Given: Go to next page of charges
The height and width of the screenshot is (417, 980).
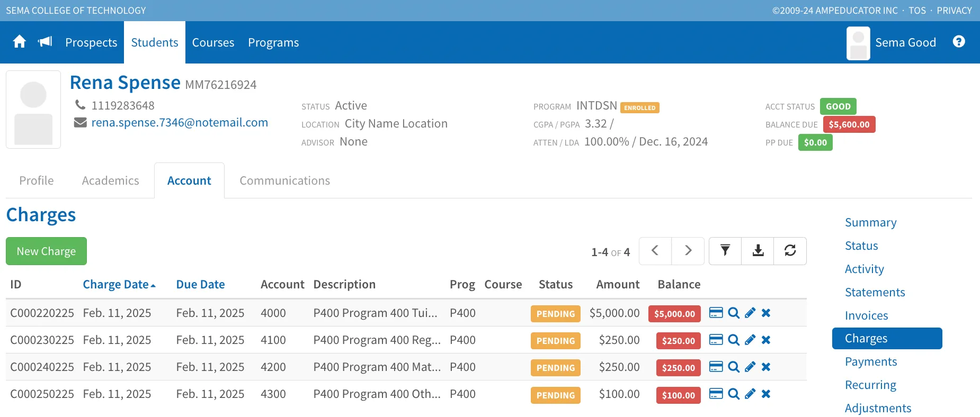Looking at the screenshot, I should pyautogui.click(x=688, y=251).
